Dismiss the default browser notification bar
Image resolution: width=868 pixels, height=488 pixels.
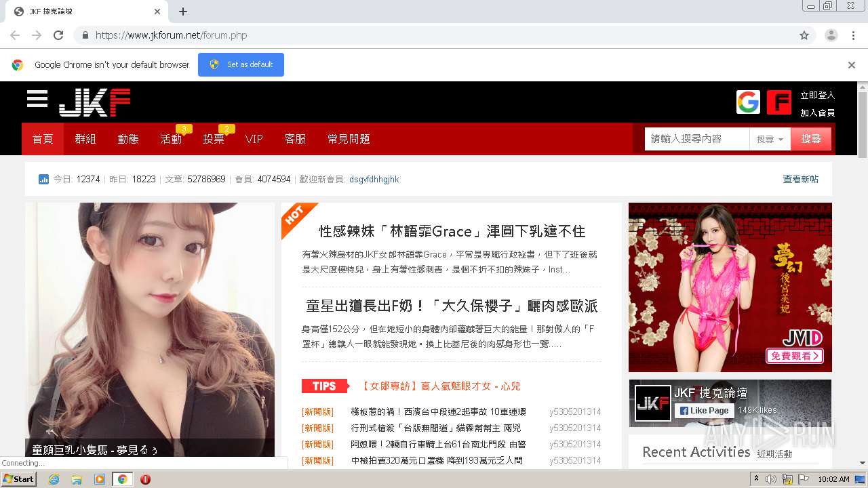point(852,65)
